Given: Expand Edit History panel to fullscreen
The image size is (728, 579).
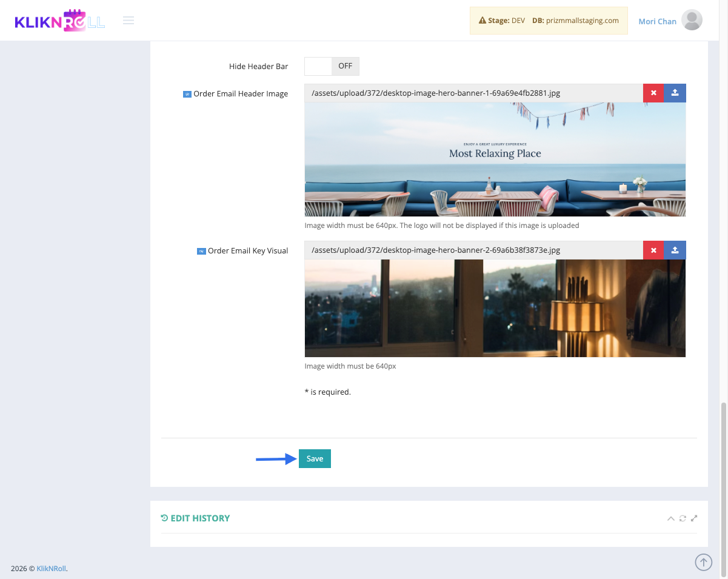Looking at the screenshot, I should click(x=694, y=518).
